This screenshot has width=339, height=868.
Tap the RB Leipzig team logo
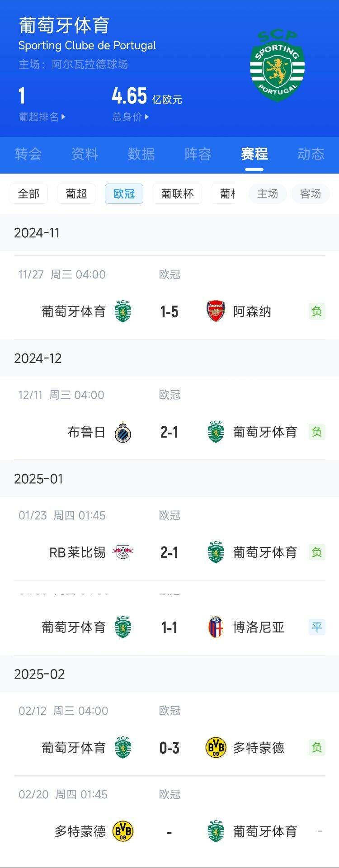point(123,552)
